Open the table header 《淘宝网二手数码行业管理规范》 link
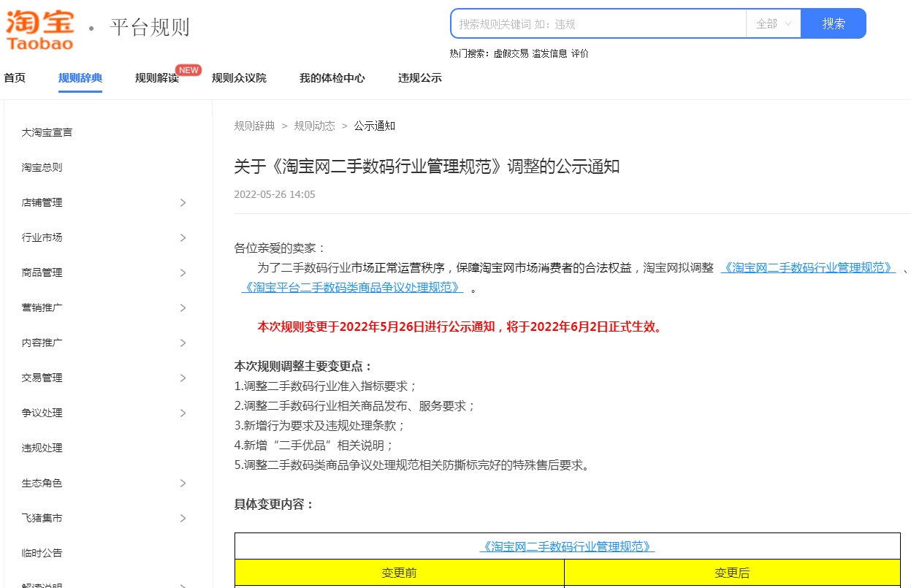 [x=567, y=546]
